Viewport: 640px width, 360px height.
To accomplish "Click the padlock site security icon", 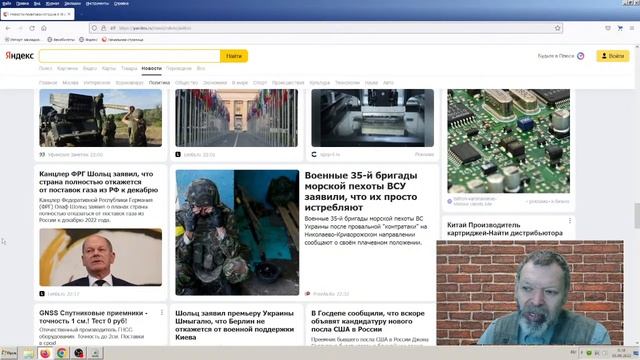I will (x=104, y=28).
